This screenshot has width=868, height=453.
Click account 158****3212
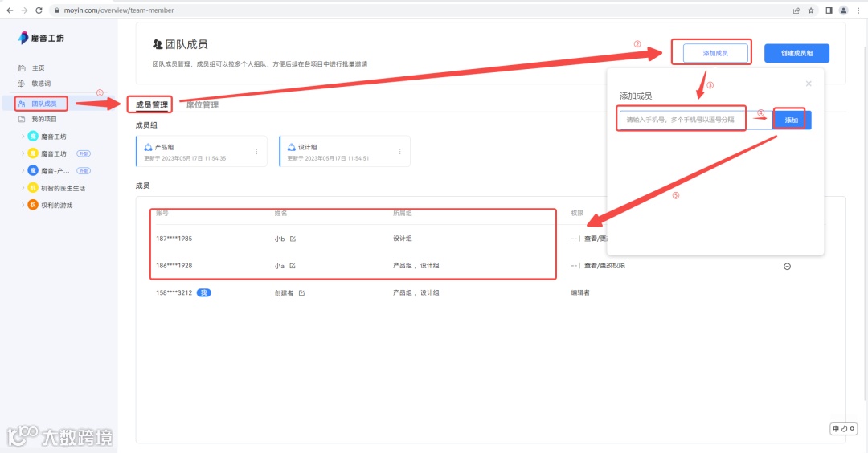point(174,292)
